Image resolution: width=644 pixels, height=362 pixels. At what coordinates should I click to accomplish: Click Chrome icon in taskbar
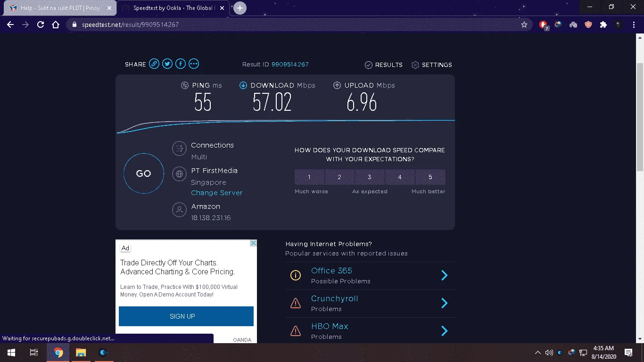point(58,353)
